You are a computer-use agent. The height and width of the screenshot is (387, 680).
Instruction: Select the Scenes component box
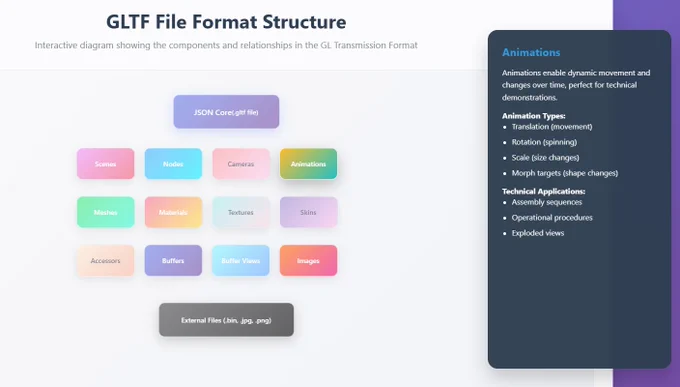(105, 164)
